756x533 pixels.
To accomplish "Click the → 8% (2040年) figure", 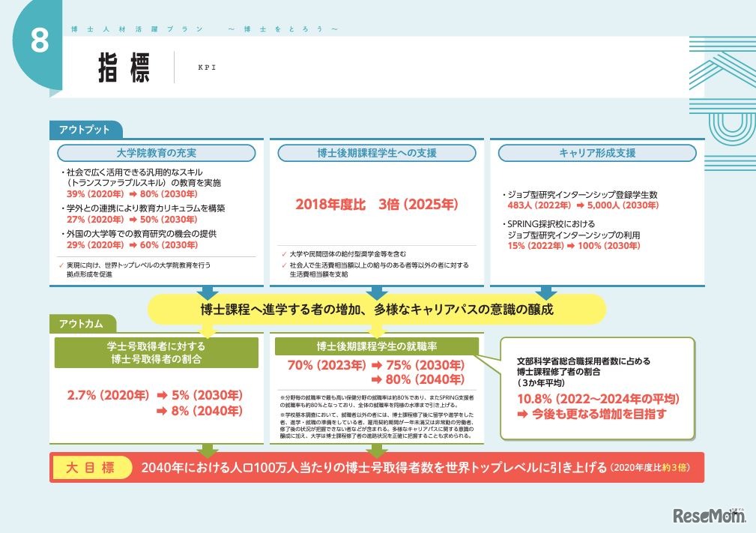I will 199,411.
